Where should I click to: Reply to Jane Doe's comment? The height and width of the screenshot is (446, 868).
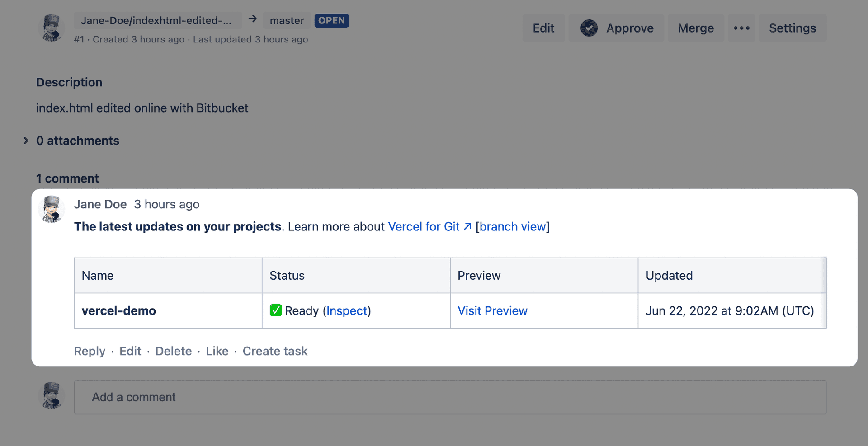90,351
